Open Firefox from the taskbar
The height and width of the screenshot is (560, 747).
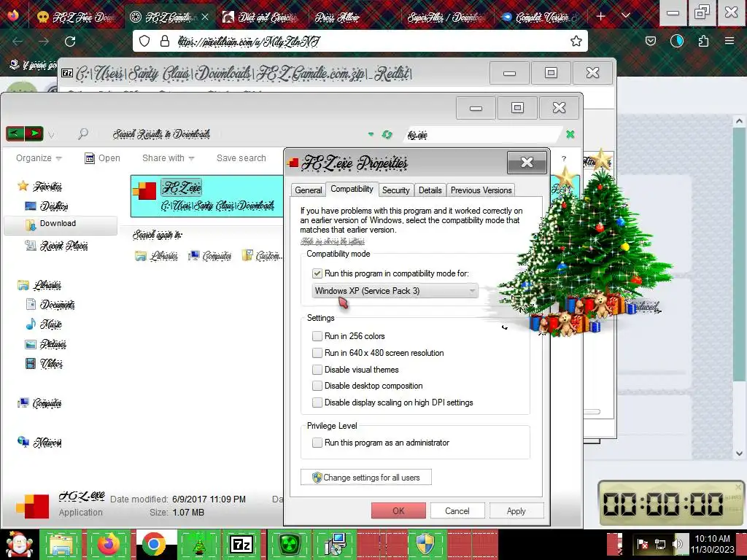(109, 544)
